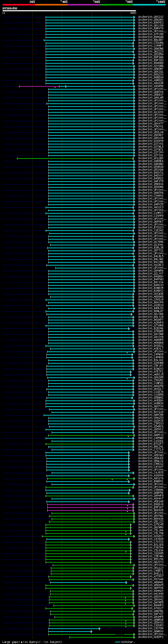168x644 pixels.
Task: Click the cyan ~100% identity legend bar
Action: [149, 5]
